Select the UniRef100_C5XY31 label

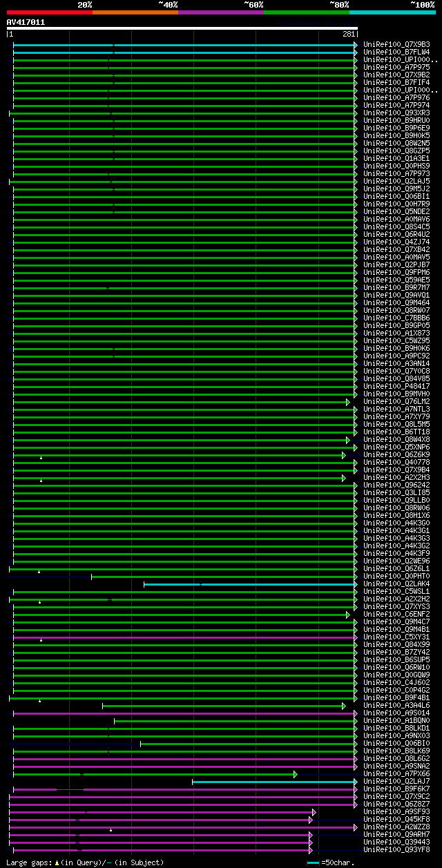tap(396, 637)
